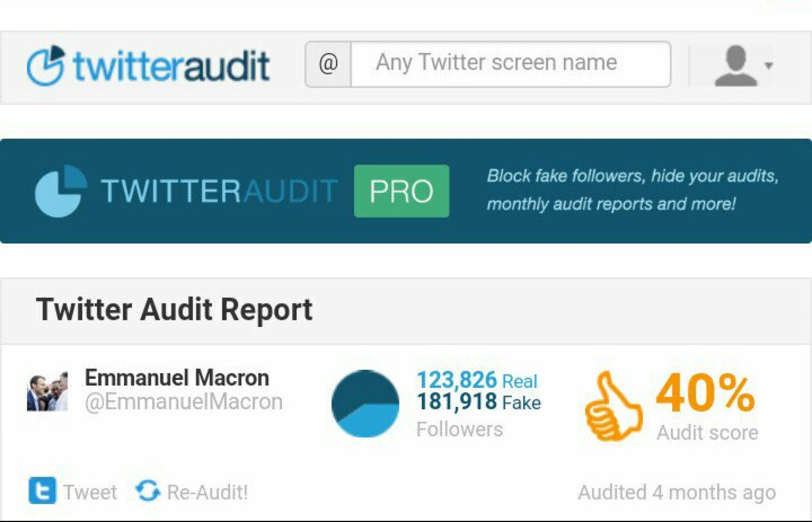
Task: Expand the account dropdown arrow
Action: (x=769, y=66)
